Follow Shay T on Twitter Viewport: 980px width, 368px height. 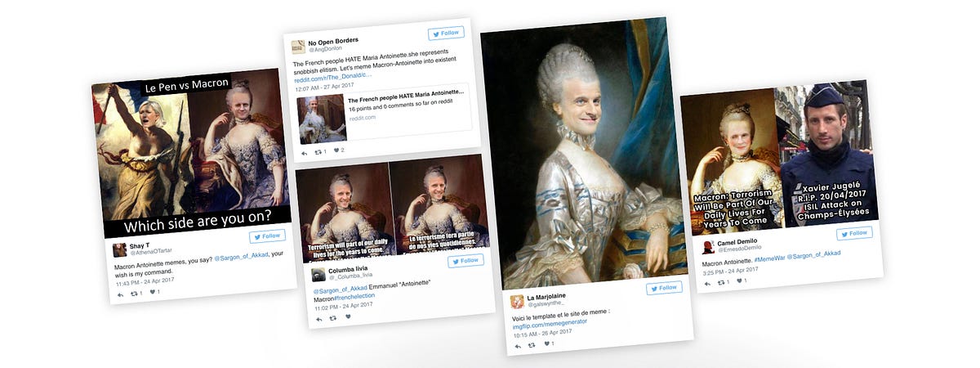tap(267, 236)
